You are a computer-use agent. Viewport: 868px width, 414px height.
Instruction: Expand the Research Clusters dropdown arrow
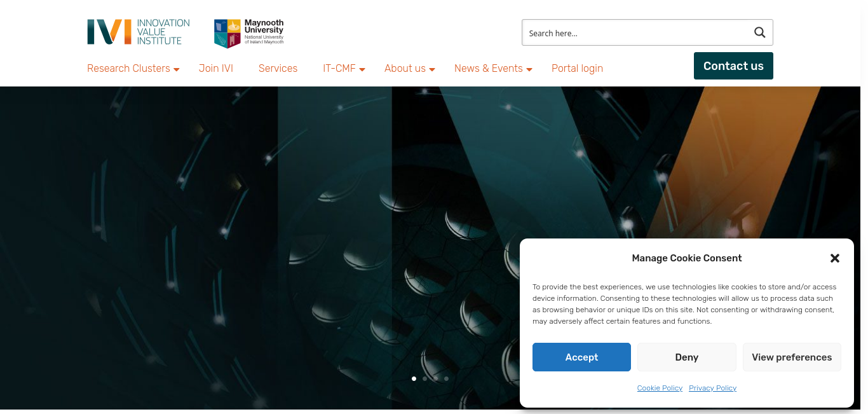click(177, 69)
